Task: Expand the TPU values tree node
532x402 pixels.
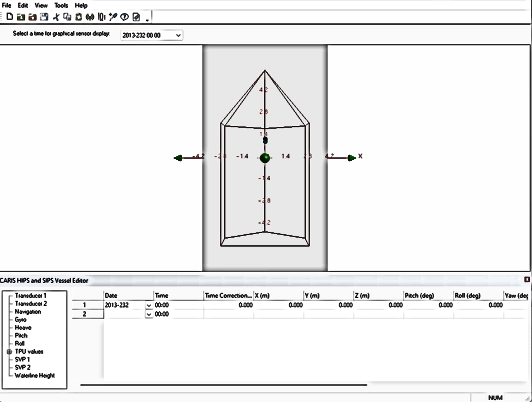Action: 9,352
